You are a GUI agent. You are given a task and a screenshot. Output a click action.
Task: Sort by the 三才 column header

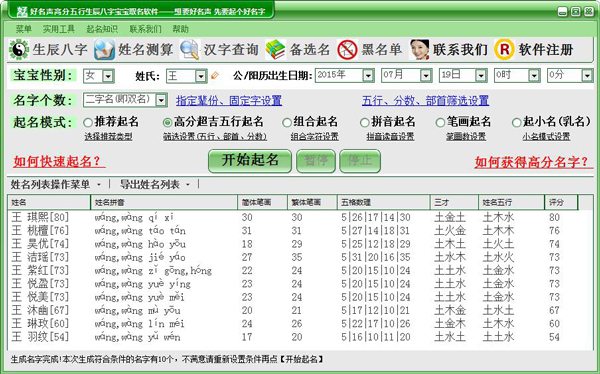(454, 202)
